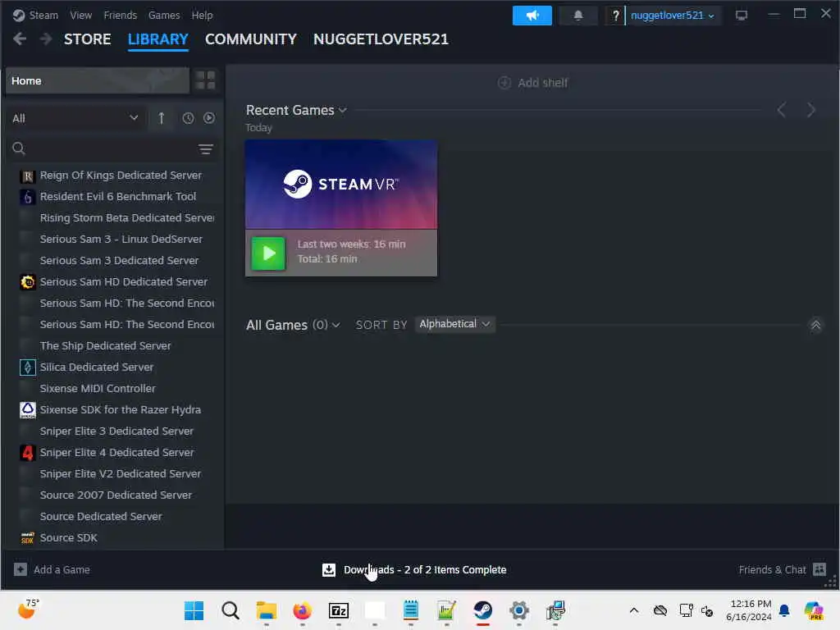
Task: Open Downloads status at the bottom
Action: [x=414, y=569]
